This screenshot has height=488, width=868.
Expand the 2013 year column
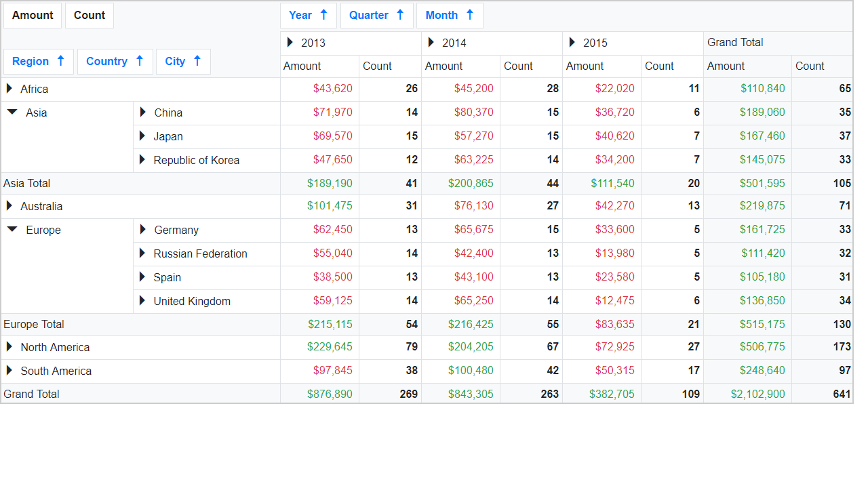(290, 43)
